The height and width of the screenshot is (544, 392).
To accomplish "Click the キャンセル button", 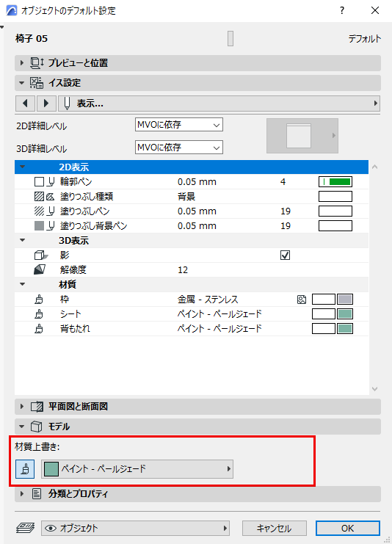I will point(274,529).
